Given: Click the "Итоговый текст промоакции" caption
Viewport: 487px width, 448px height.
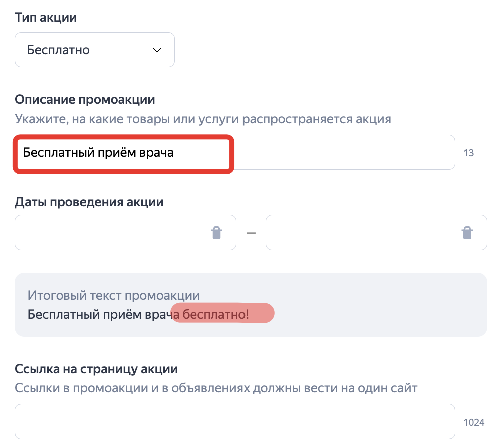Looking at the screenshot, I should click(113, 295).
